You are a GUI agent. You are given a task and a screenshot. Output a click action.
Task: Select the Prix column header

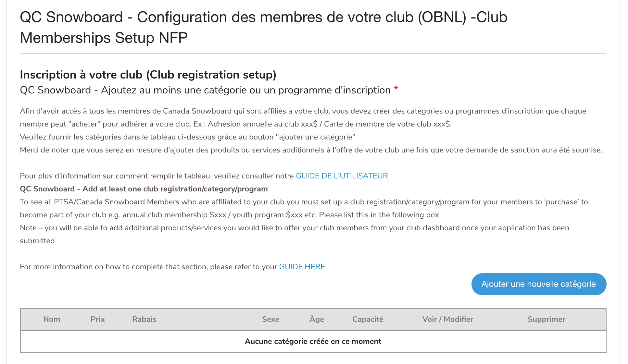point(98,319)
